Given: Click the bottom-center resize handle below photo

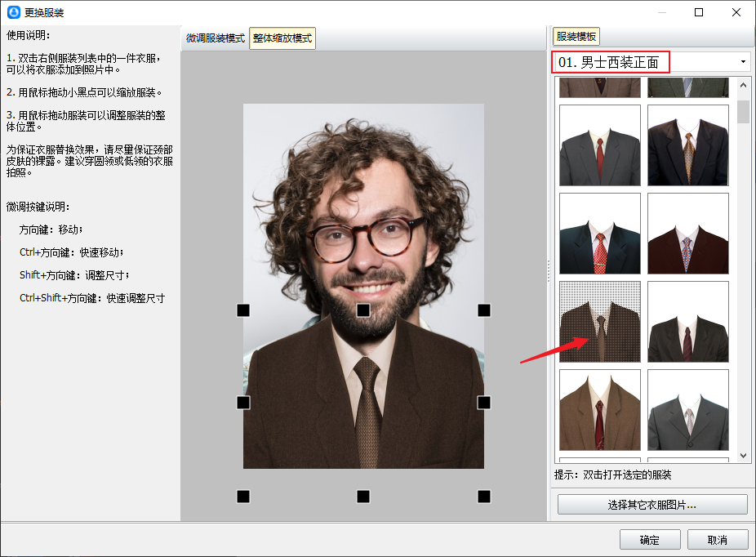Looking at the screenshot, I should [363, 497].
